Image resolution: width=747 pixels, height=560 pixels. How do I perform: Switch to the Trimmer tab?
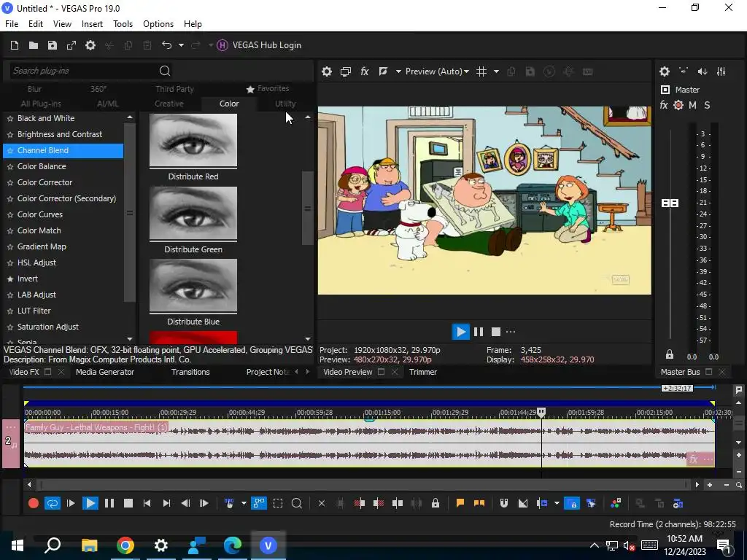[422, 372]
